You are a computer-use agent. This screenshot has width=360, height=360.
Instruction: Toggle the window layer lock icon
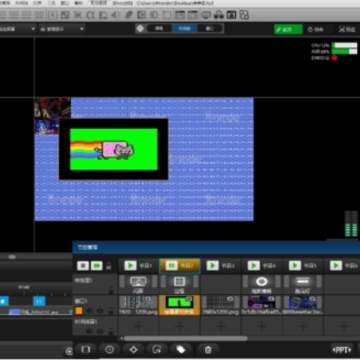click(x=111, y=311)
